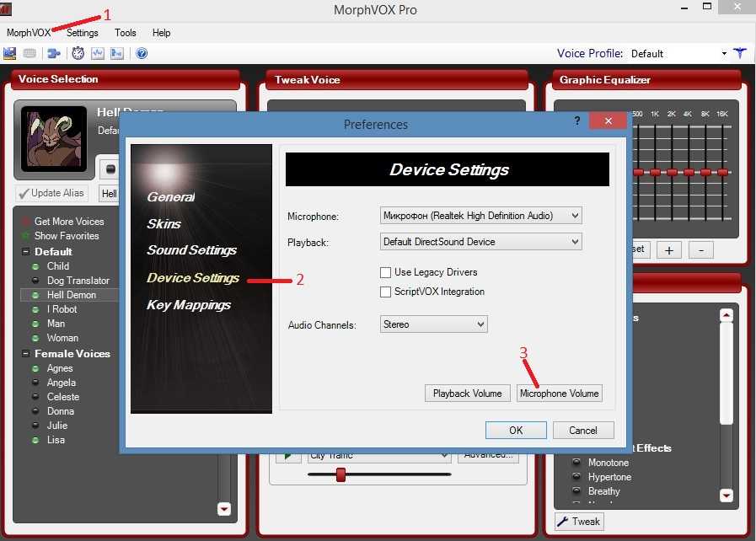
Task: Click the question mark in Preferences title bar
Action: click(577, 121)
